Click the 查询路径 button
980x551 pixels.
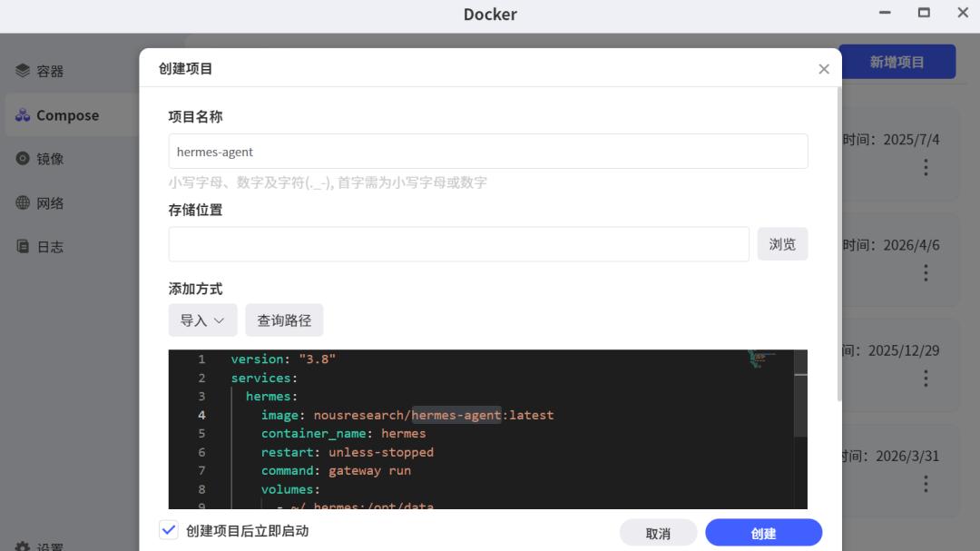tap(284, 320)
